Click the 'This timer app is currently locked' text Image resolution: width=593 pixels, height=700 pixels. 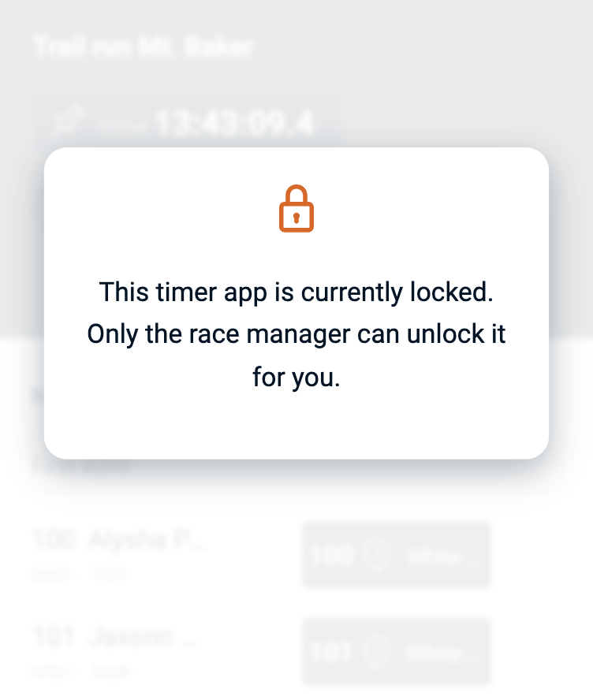click(296, 292)
